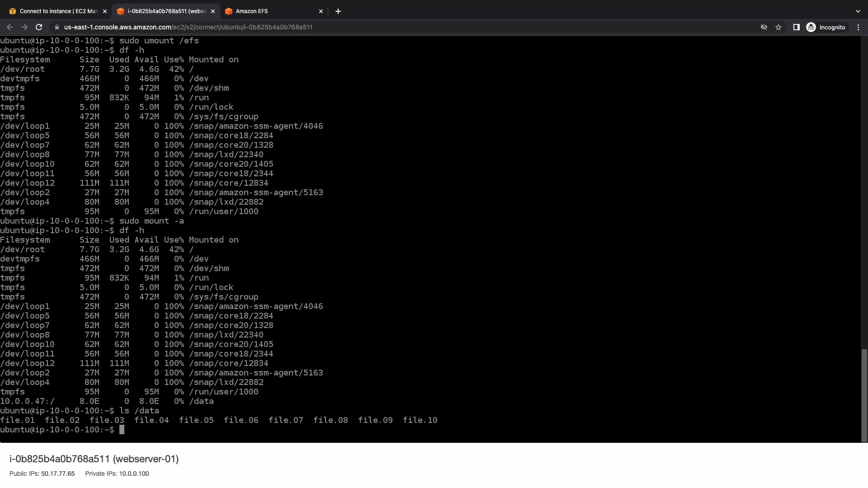Close the active webserver instance tab
The height and width of the screenshot is (488, 868).
point(213,11)
